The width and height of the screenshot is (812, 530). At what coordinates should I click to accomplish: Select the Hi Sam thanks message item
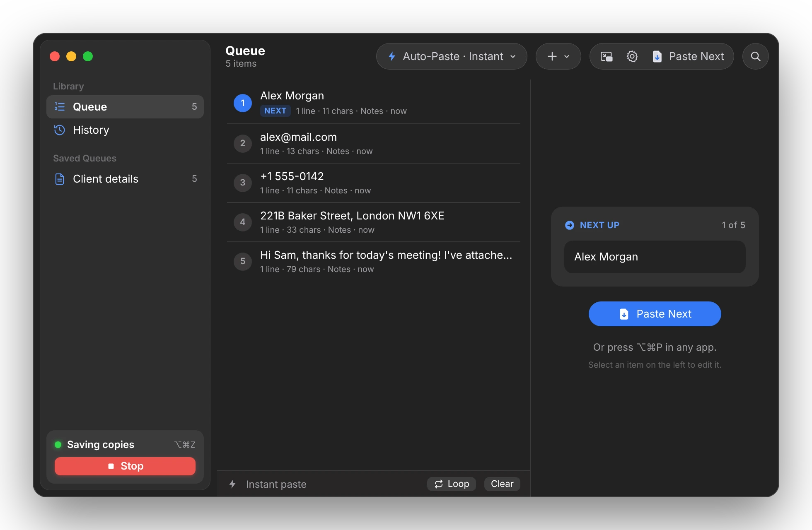click(374, 261)
